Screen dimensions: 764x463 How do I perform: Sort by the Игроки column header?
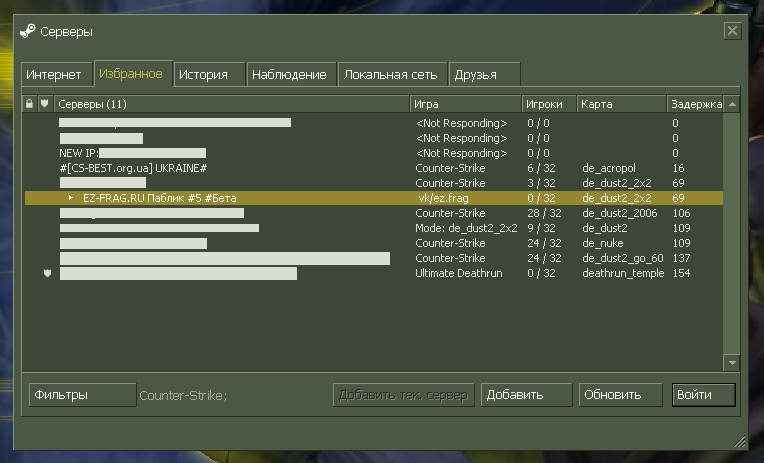(x=549, y=104)
